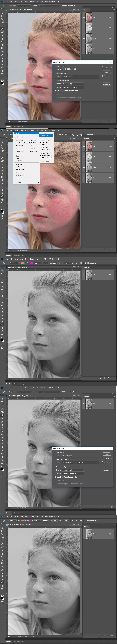Select Magic Wand tool in LO2G5037.tif (Gray/16) * window
This screenshot has height=644, width=117.
(x=2, y=280)
